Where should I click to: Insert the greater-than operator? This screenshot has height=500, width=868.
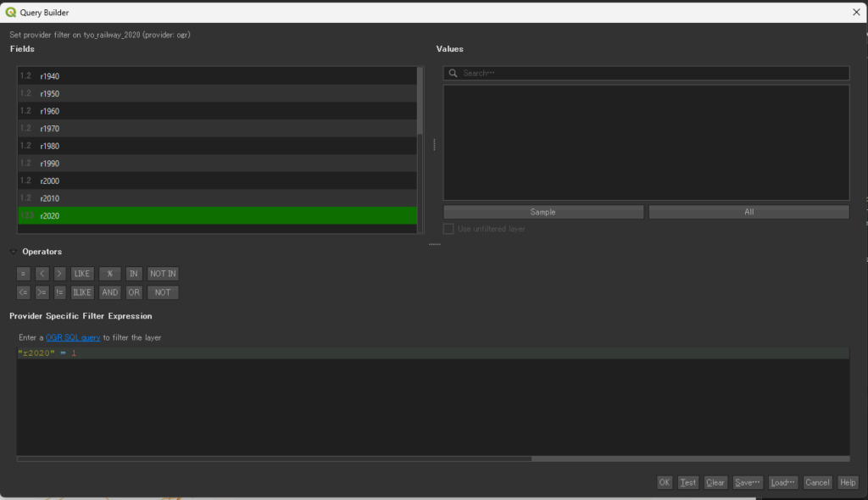click(x=59, y=274)
